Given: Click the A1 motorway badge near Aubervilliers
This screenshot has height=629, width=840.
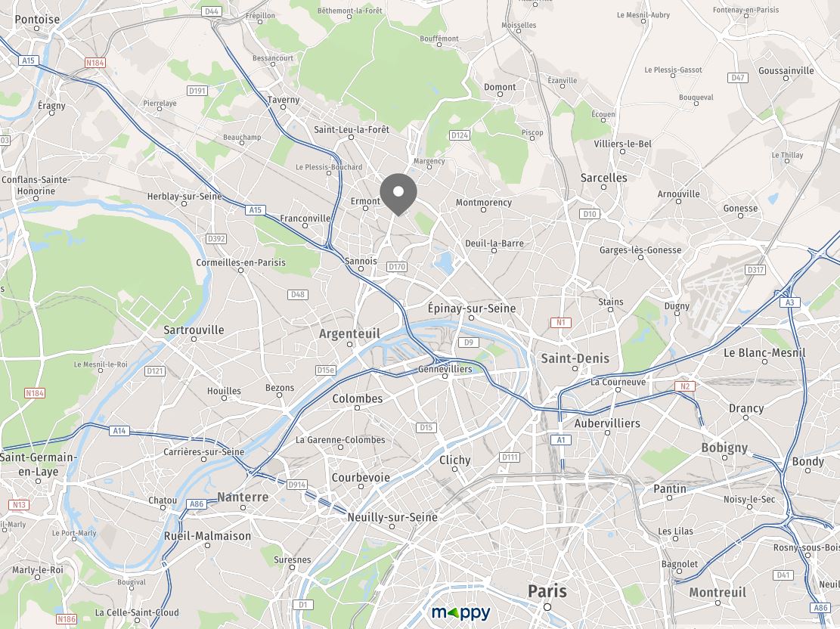Looking at the screenshot, I should tap(561, 440).
